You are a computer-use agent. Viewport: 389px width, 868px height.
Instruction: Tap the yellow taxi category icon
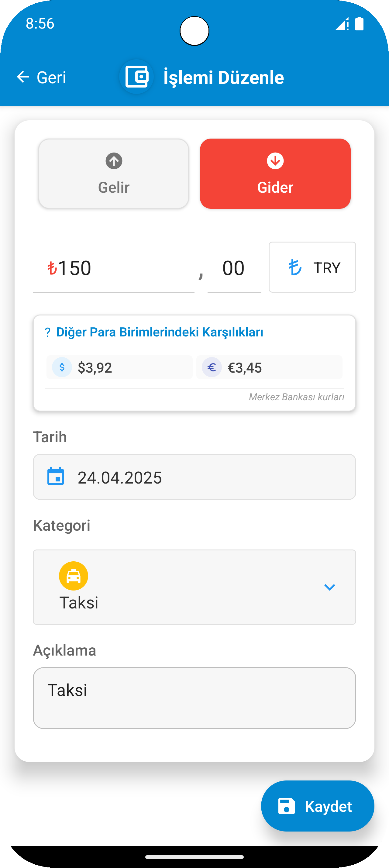pyautogui.click(x=74, y=576)
